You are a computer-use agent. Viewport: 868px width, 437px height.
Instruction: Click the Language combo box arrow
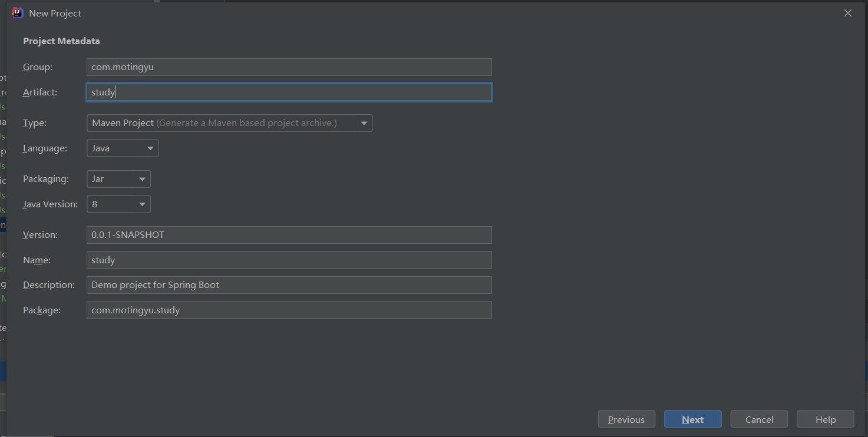(150, 148)
